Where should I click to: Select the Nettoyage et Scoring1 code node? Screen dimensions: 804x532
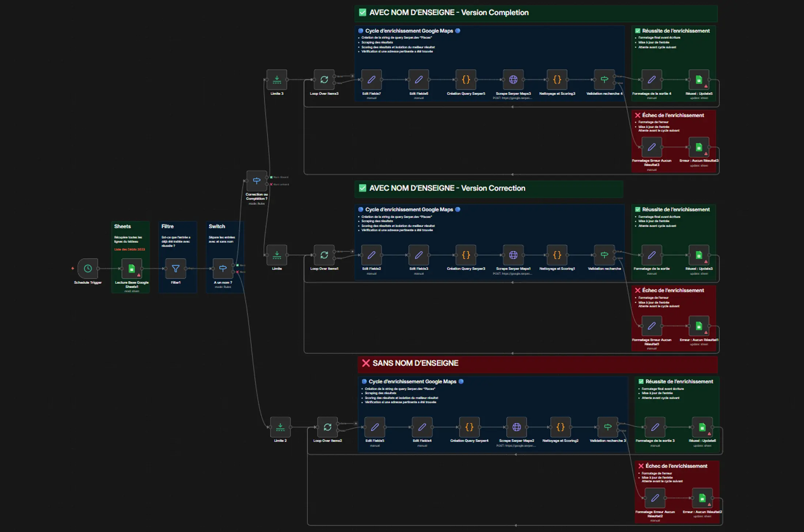(x=557, y=255)
